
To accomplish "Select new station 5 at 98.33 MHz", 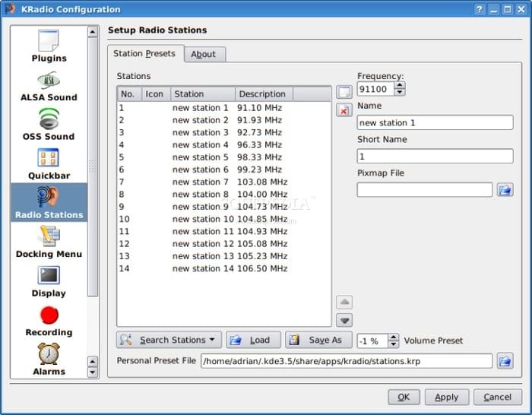I will click(x=224, y=157).
